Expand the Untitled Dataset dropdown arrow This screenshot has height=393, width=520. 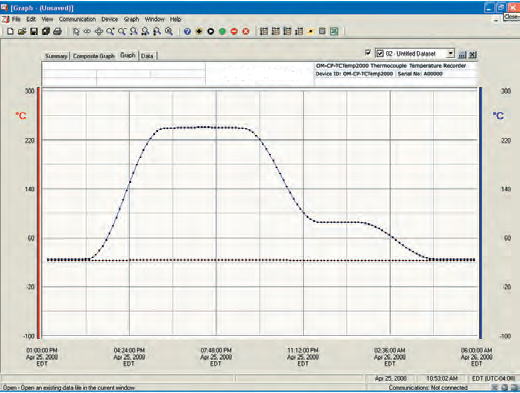tap(450, 53)
